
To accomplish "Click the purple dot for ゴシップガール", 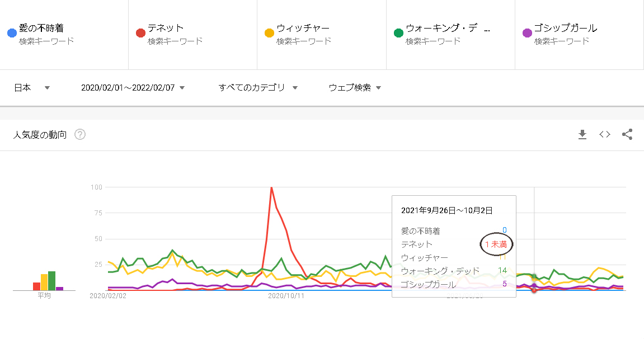I will pyautogui.click(x=527, y=33).
